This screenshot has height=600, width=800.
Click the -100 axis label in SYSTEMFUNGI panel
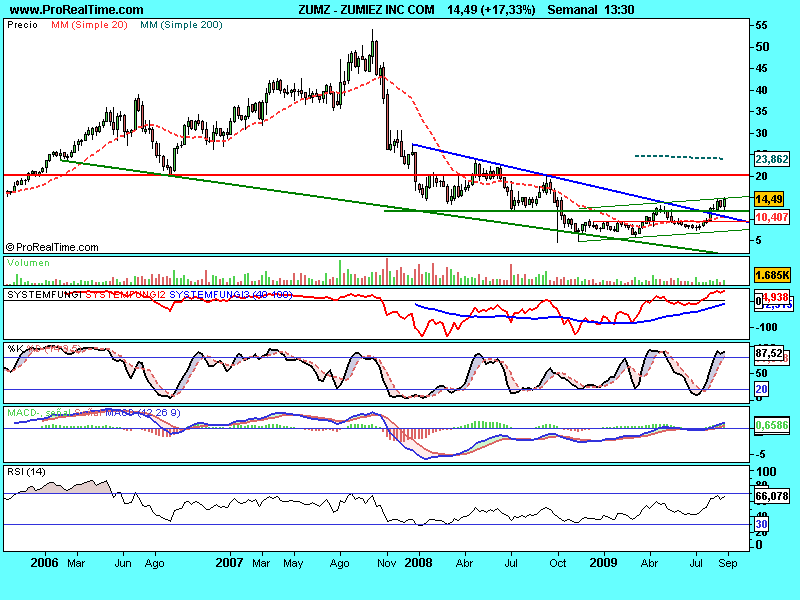point(765,328)
